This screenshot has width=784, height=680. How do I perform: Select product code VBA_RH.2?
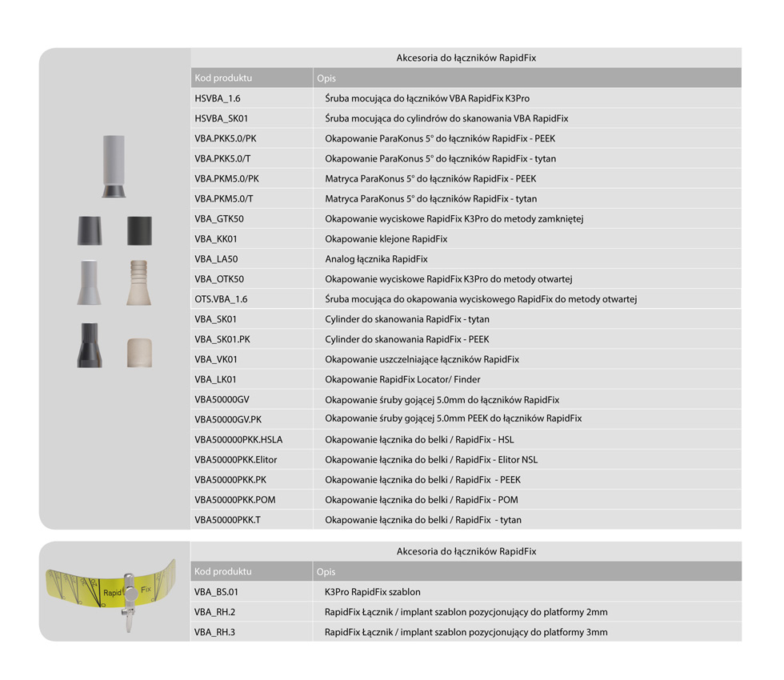[x=214, y=612]
